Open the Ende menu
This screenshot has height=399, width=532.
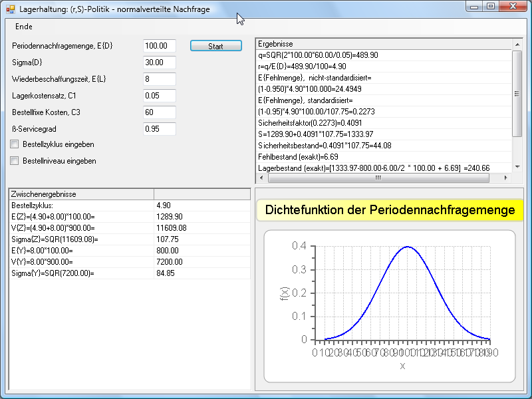[x=23, y=27]
